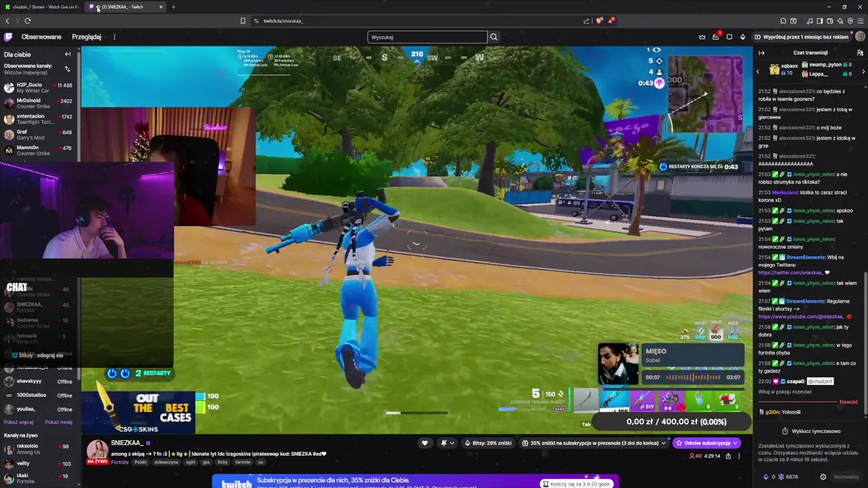Open shavskyyy offline channel
This screenshot has height=488, width=868.
39,382
